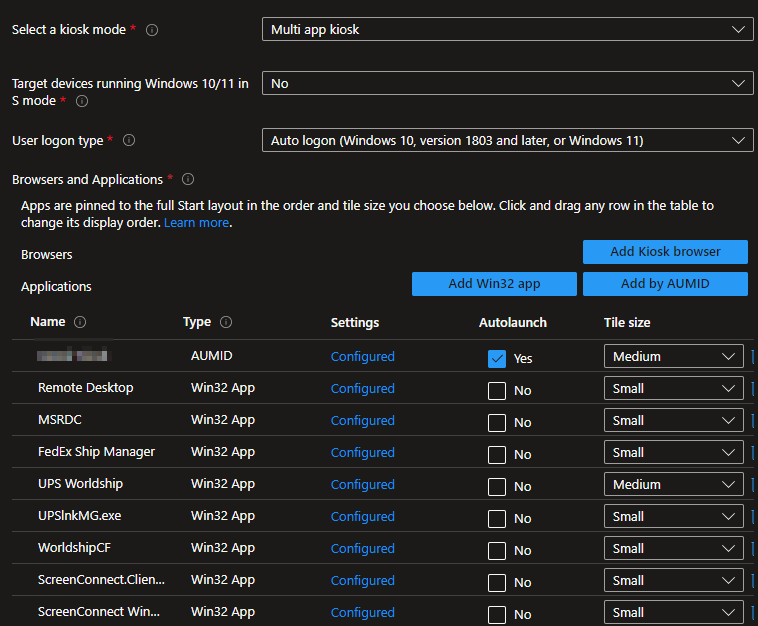The width and height of the screenshot is (758, 626).
Task: Click info icon beside User logon type
Action: [x=129, y=141]
